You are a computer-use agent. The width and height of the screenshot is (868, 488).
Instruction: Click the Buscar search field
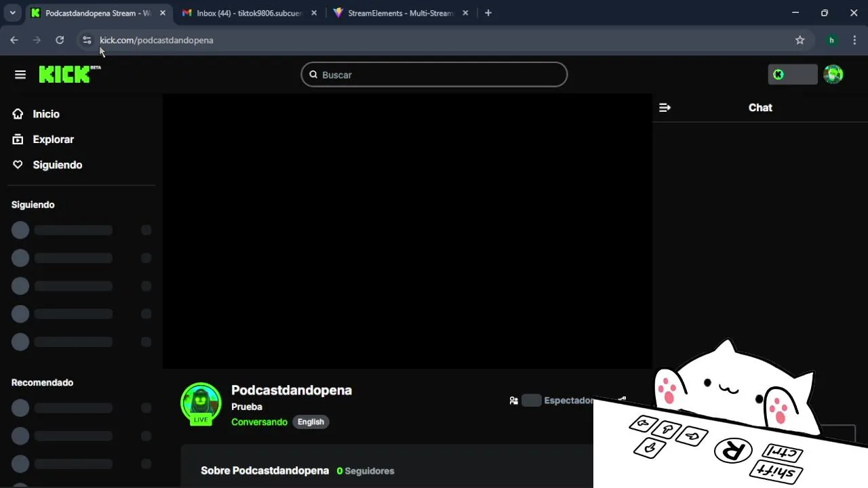click(x=434, y=75)
